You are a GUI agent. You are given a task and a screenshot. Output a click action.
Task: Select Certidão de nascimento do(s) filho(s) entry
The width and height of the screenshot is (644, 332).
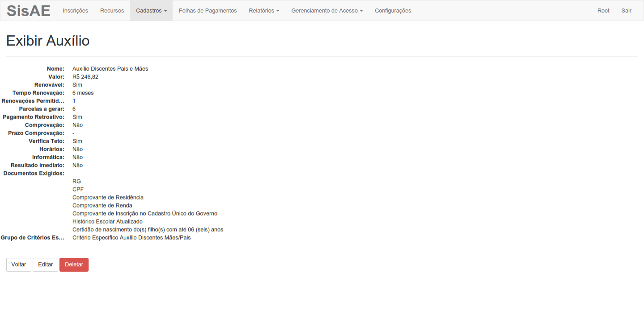coord(148,230)
